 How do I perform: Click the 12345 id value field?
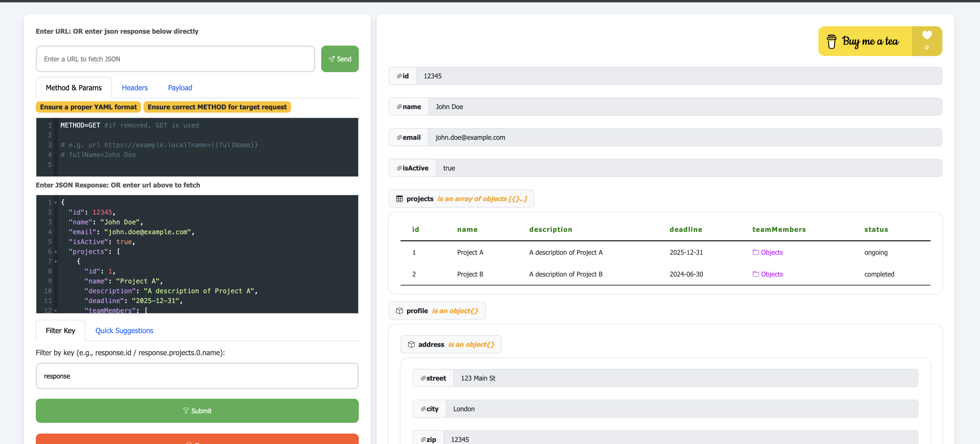coord(679,76)
